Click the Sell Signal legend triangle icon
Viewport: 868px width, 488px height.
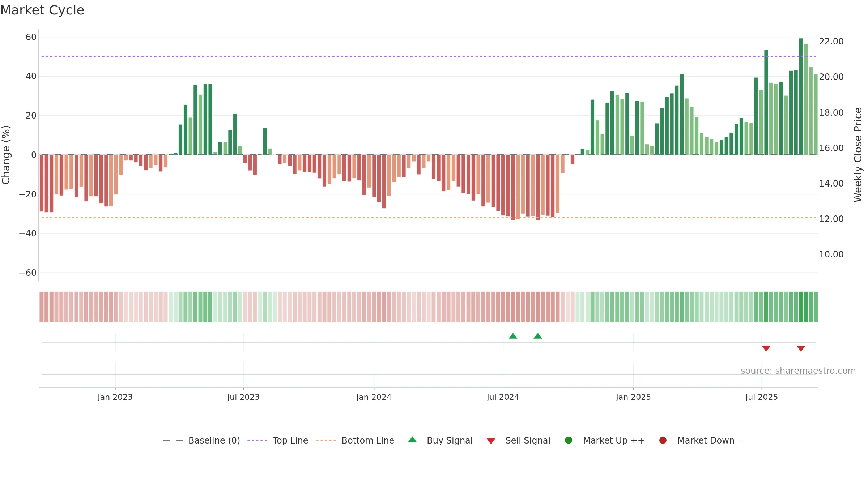click(x=491, y=441)
